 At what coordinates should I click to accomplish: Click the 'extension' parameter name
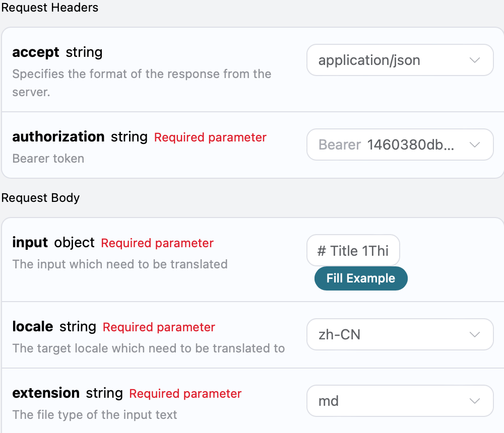[x=46, y=393]
